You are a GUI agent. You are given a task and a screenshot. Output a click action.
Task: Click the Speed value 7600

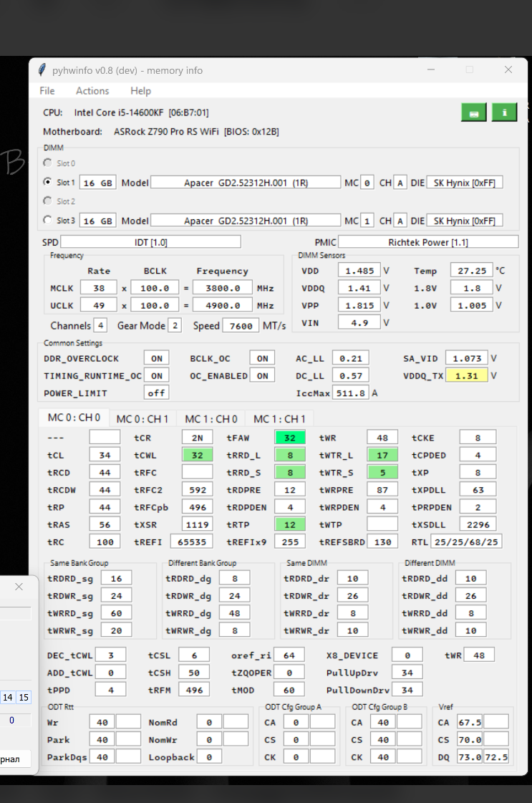[x=241, y=326]
